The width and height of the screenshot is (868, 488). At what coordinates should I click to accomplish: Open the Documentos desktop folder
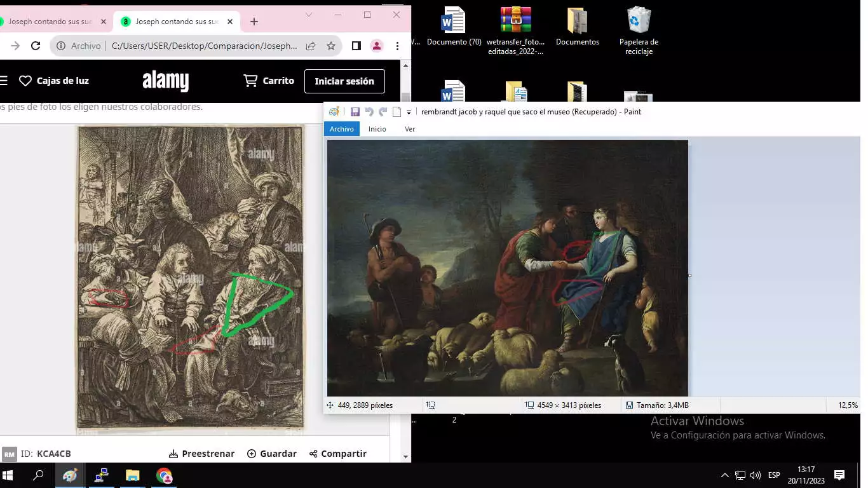coord(577,27)
